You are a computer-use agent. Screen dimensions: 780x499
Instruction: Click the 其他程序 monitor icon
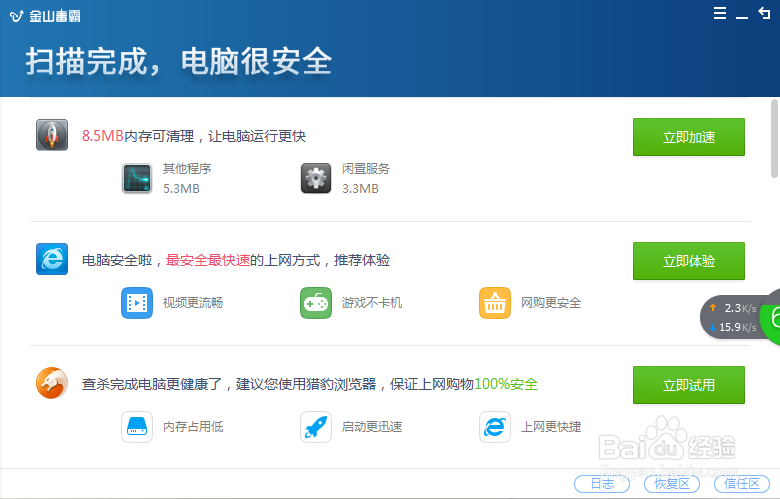click(x=137, y=178)
